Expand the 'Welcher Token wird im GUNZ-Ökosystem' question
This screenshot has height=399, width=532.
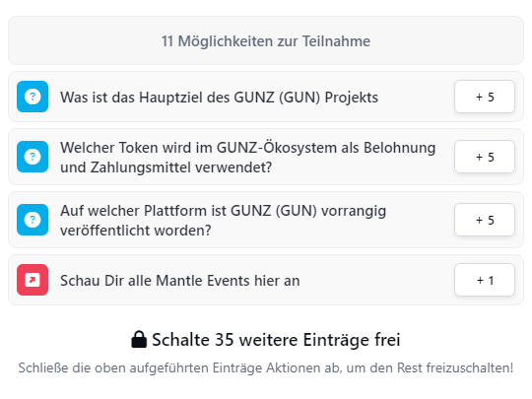266,157
